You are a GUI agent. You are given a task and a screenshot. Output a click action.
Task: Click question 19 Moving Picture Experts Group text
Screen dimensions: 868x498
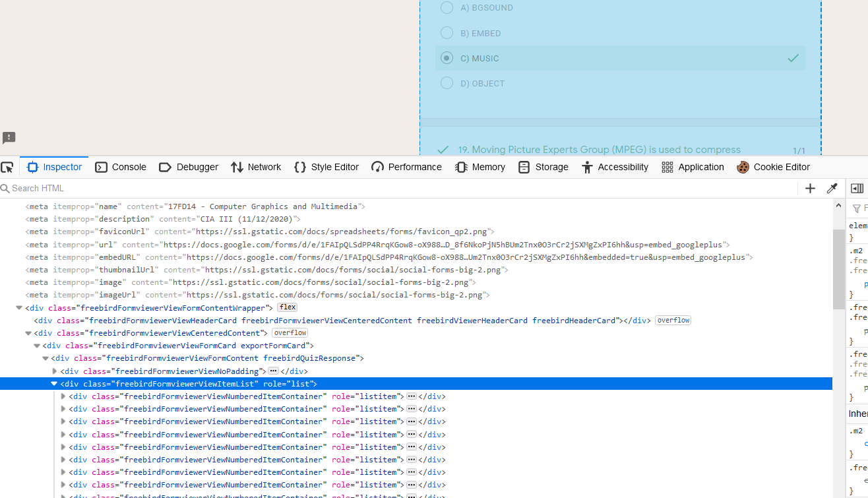click(x=600, y=150)
